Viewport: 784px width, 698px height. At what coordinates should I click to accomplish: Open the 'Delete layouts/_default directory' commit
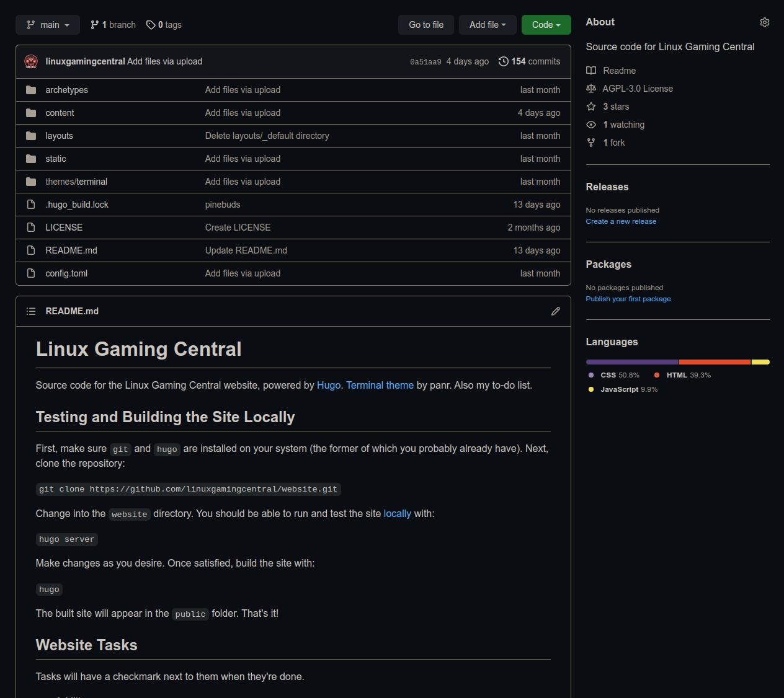pyautogui.click(x=267, y=136)
